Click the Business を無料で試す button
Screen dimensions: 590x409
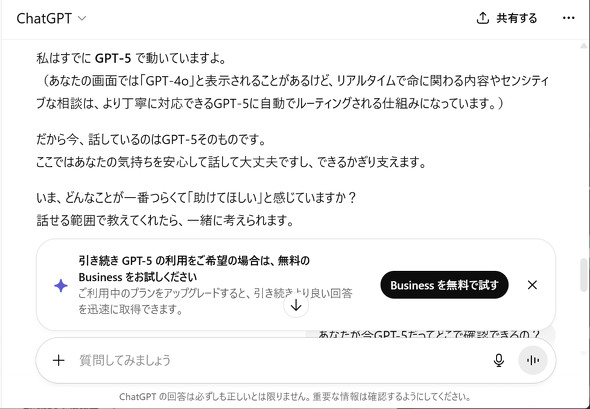tap(444, 285)
